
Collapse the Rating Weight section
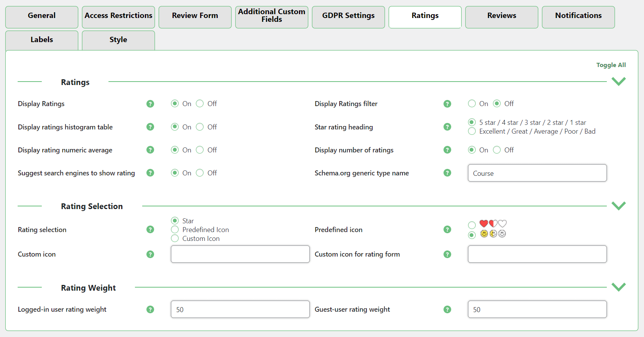tap(618, 287)
